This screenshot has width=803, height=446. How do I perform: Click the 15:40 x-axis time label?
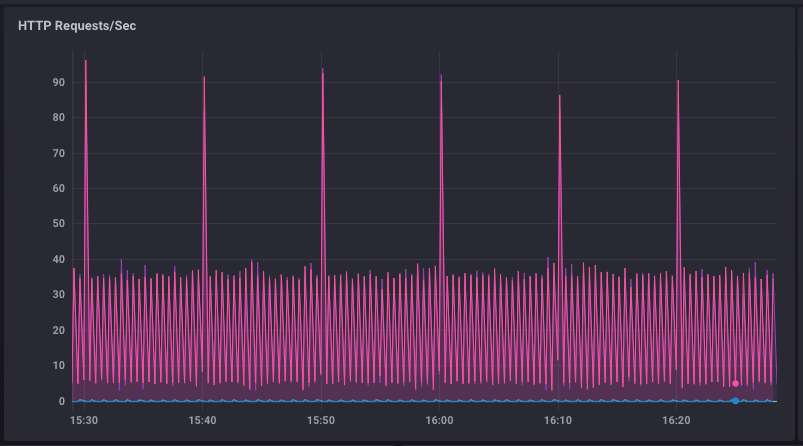(202, 420)
